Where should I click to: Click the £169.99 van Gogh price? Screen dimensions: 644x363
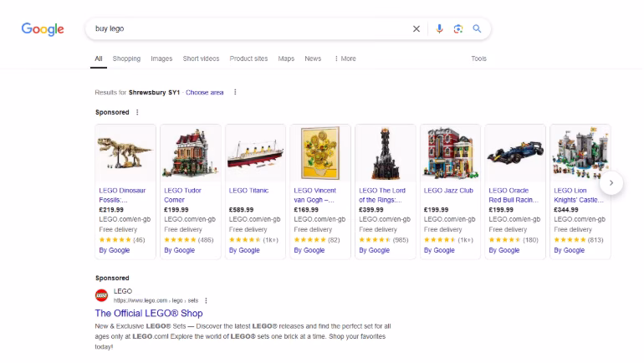[x=306, y=210]
